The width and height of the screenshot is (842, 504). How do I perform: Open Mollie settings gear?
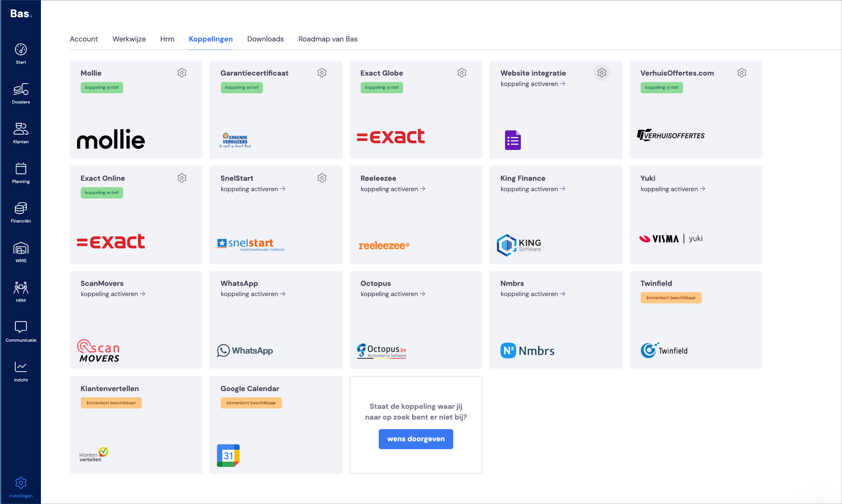[x=182, y=73]
